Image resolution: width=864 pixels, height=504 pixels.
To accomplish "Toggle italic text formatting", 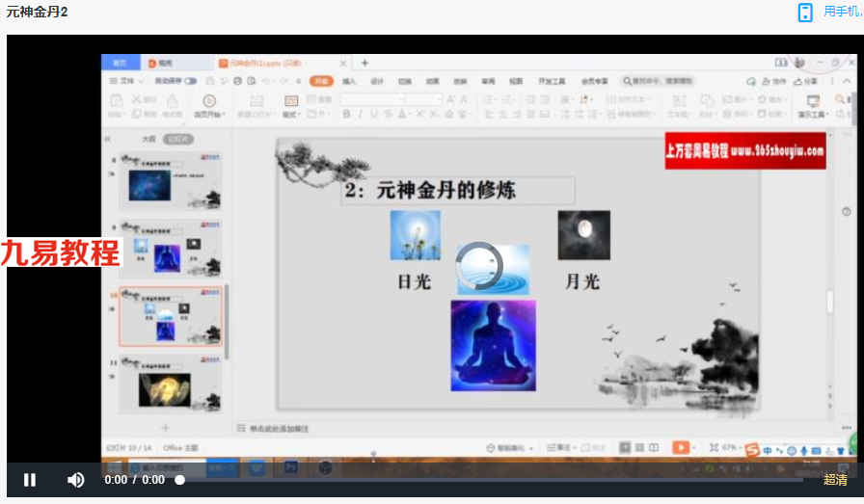I will pyautogui.click(x=360, y=114).
